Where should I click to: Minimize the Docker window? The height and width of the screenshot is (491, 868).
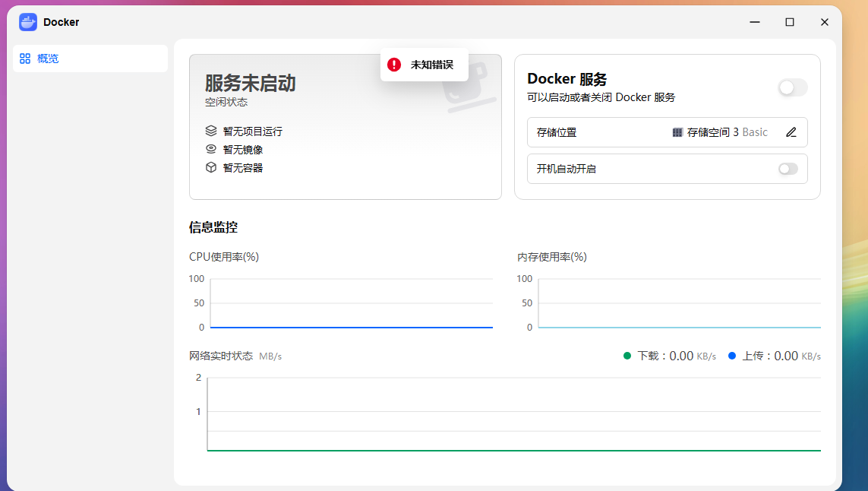click(755, 22)
